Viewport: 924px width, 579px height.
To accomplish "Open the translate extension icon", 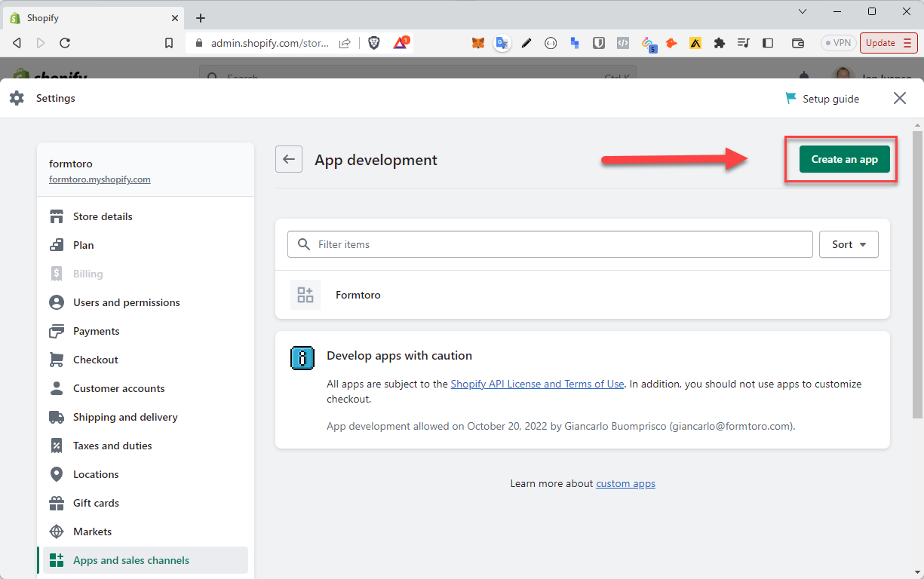I will tap(502, 43).
